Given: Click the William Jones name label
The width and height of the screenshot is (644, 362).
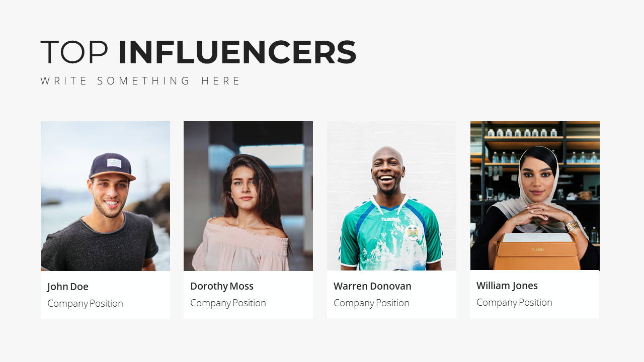Looking at the screenshot, I should (x=507, y=286).
